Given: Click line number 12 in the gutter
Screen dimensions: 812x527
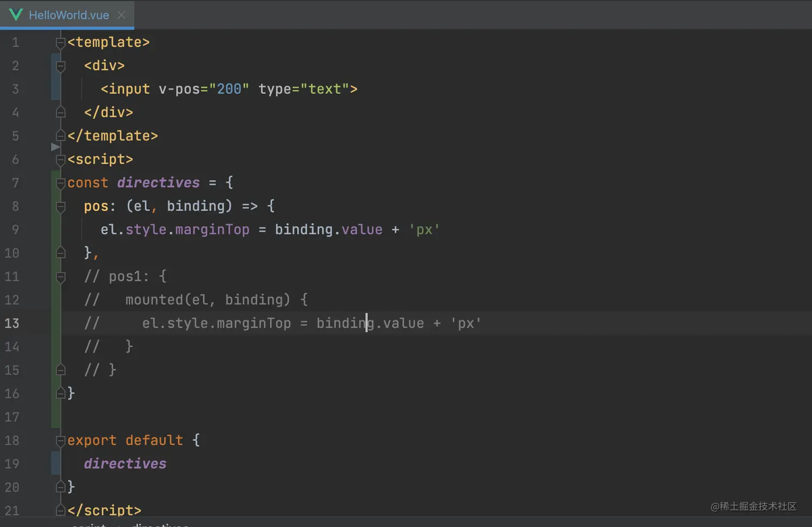Looking at the screenshot, I should (x=12, y=300).
